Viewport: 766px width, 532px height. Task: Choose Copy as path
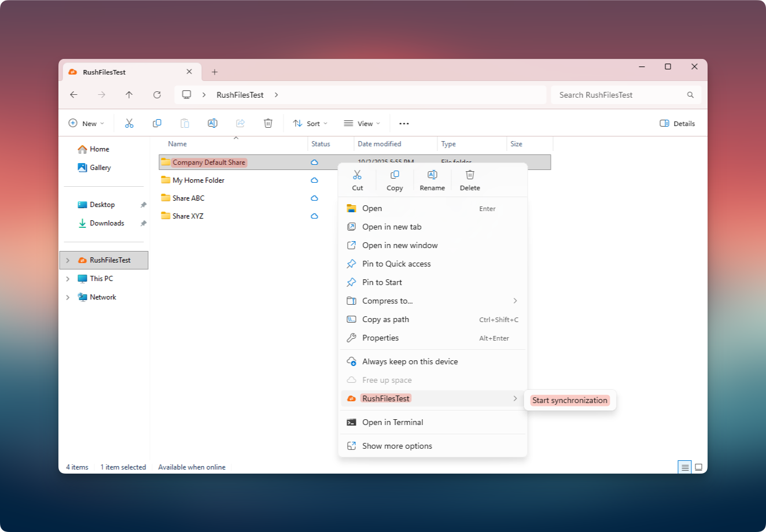(x=433, y=319)
